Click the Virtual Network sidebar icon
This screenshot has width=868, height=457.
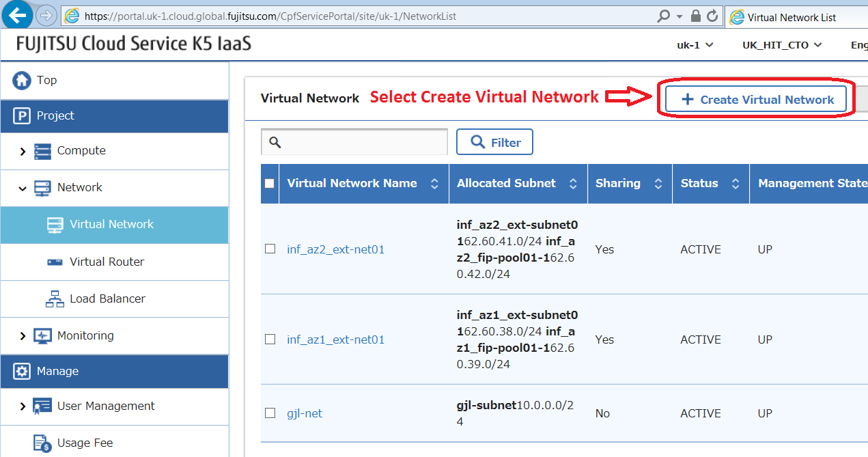(55, 225)
